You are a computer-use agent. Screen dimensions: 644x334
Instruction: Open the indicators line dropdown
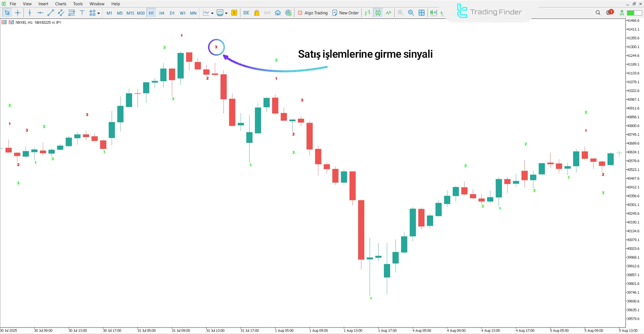point(212,13)
